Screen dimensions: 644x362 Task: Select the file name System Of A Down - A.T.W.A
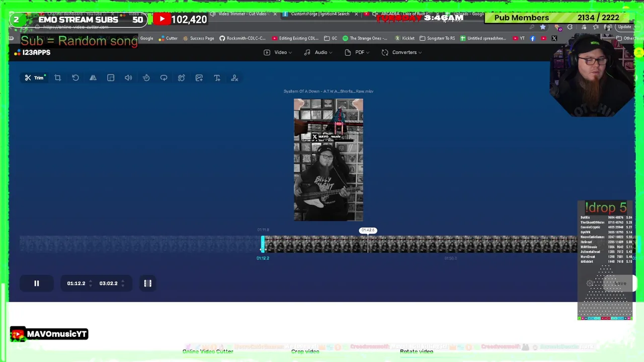tap(329, 92)
